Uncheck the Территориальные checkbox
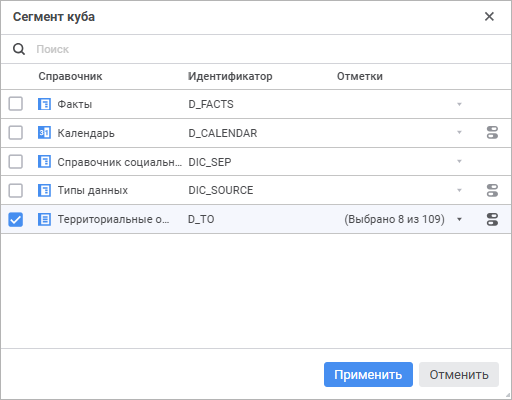Image resolution: width=512 pixels, height=400 pixels. pos(16,219)
